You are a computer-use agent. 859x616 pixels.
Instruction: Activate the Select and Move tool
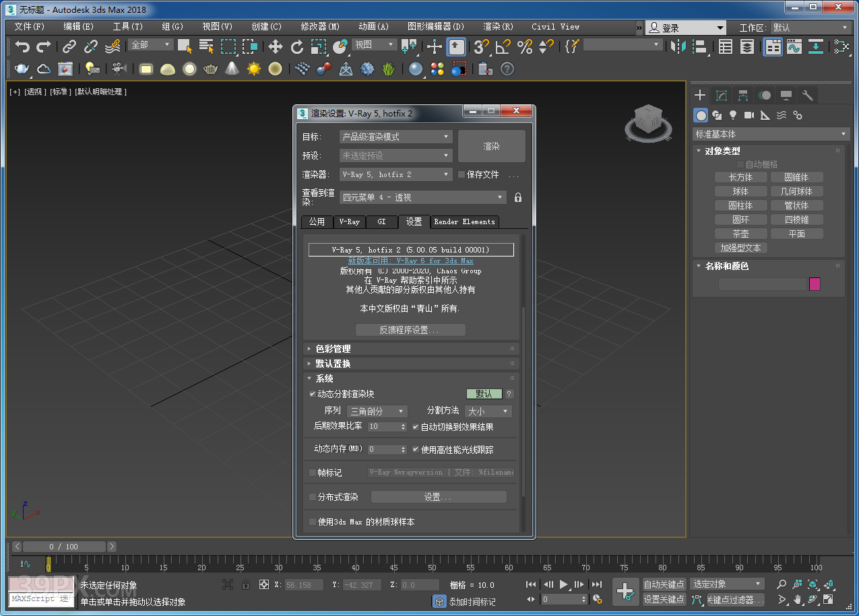tap(275, 46)
